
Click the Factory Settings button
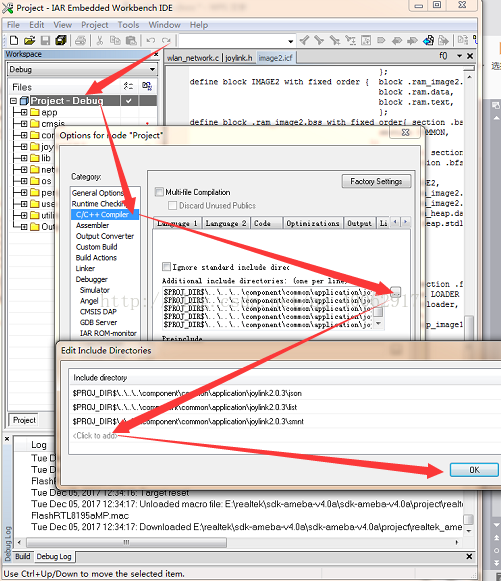[x=376, y=181]
